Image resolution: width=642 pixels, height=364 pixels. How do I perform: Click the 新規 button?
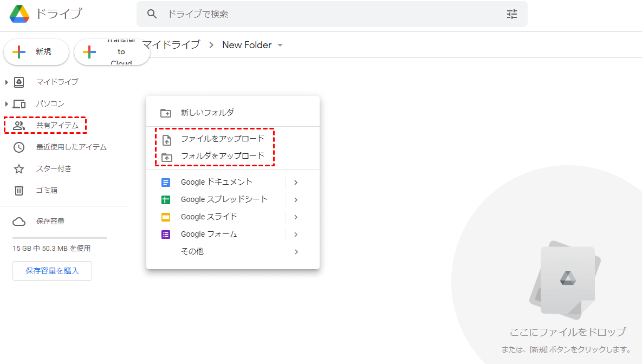36,51
